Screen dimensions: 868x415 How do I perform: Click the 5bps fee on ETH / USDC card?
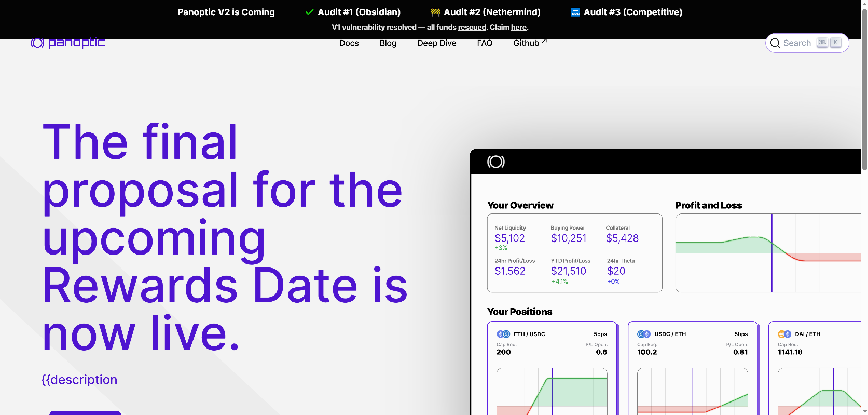pos(600,334)
